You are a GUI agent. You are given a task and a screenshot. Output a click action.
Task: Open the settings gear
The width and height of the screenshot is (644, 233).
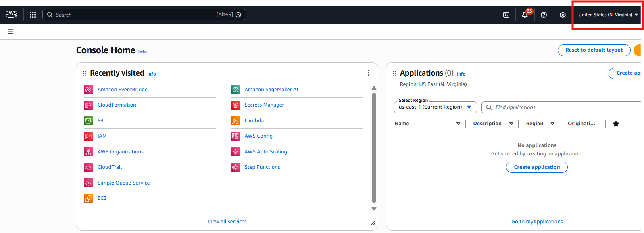tap(563, 15)
